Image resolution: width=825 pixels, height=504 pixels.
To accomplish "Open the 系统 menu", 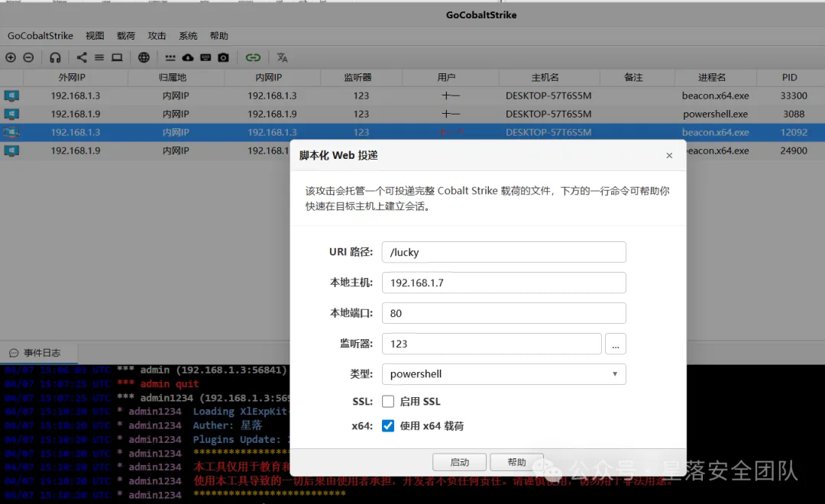I will coord(188,36).
